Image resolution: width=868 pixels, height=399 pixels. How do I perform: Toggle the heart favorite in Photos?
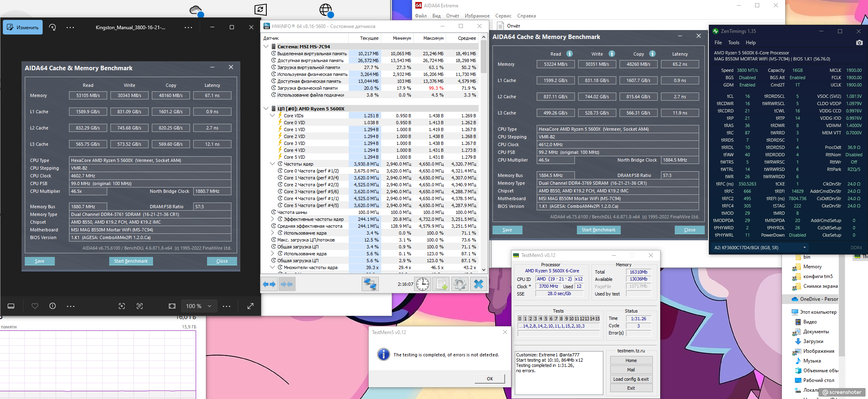[35, 306]
